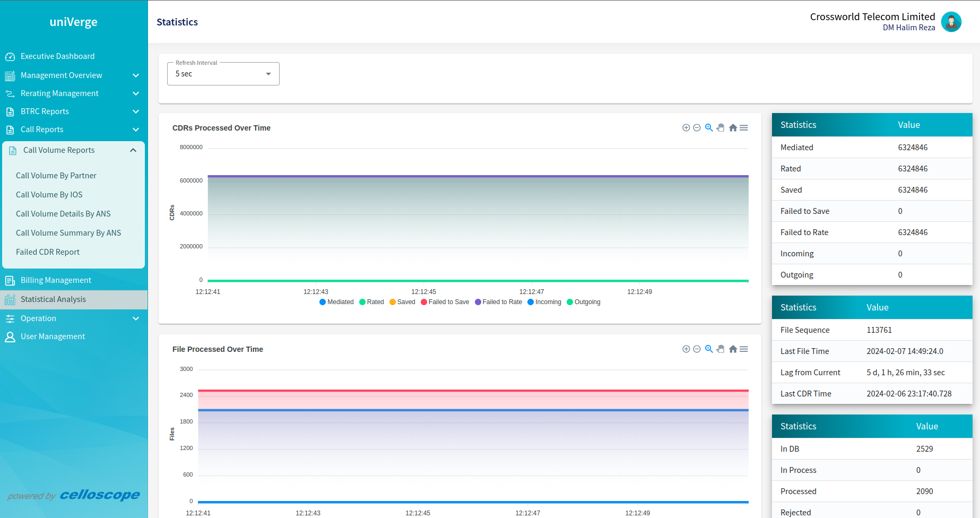Open User Management section
The height and width of the screenshot is (518, 980).
pyautogui.click(x=53, y=336)
